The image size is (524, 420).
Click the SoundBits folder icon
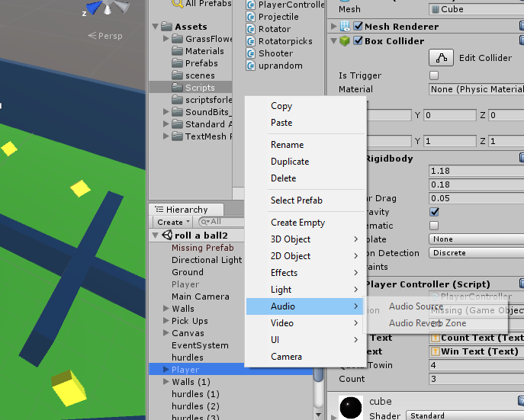(x=177, y=112)
